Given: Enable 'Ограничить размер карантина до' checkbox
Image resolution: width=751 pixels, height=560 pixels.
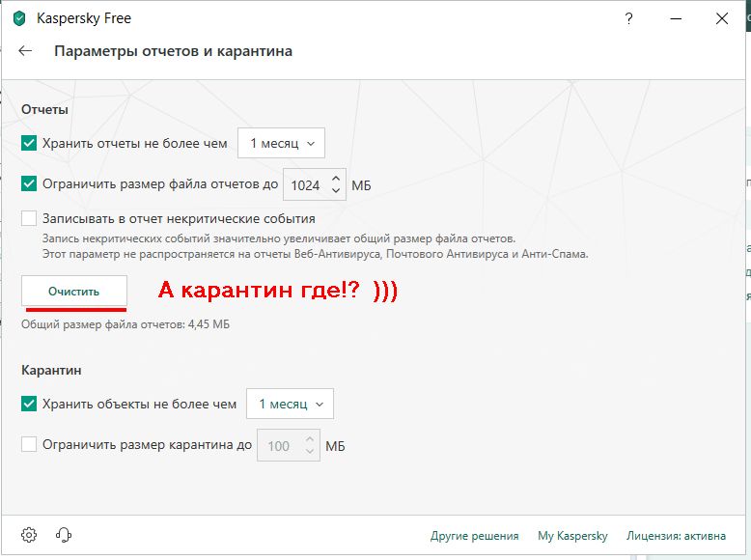Looking at the screenshot, I should pyautogui.click(x=29, y=444).
